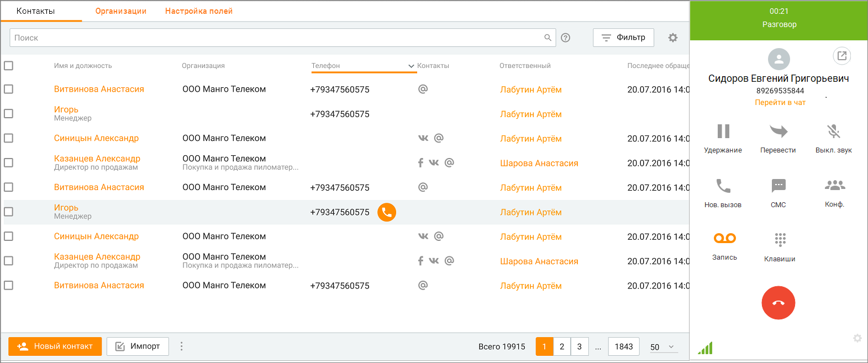Click the Импорт button

[138, 346]
